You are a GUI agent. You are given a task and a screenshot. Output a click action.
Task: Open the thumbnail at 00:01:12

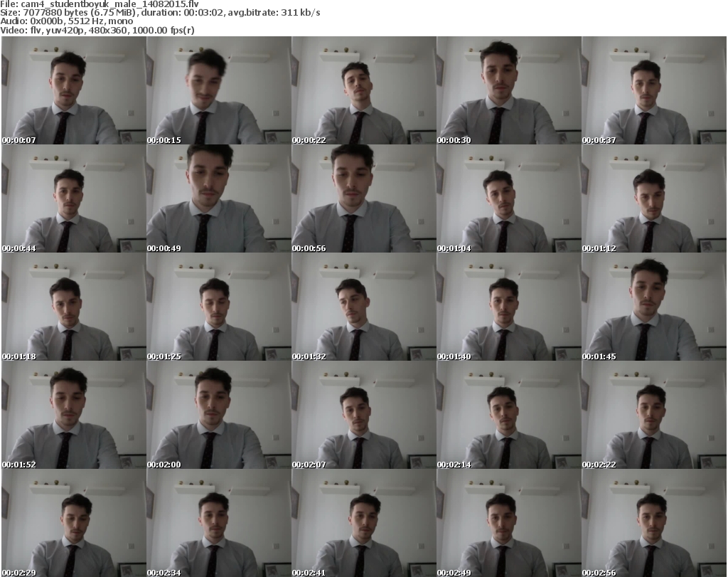pos(654,198)
